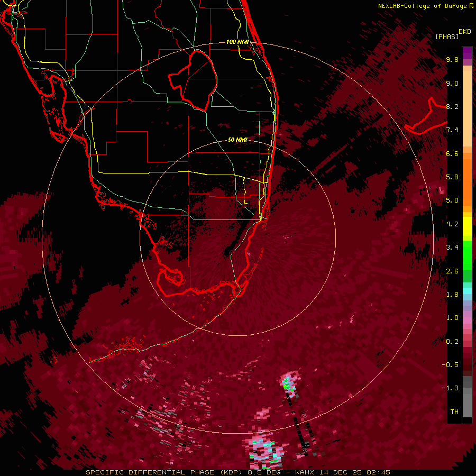Screen dimensions: 476x476
Task: Click the 2.6 scale value label
Action: (x=452, y=271)
